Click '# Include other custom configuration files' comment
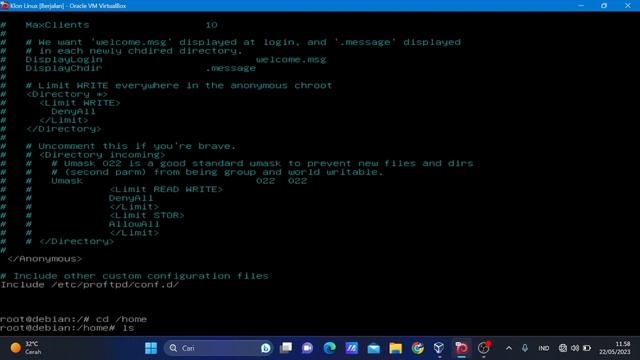The image size is (640, 360). click(x=134, y=276)
